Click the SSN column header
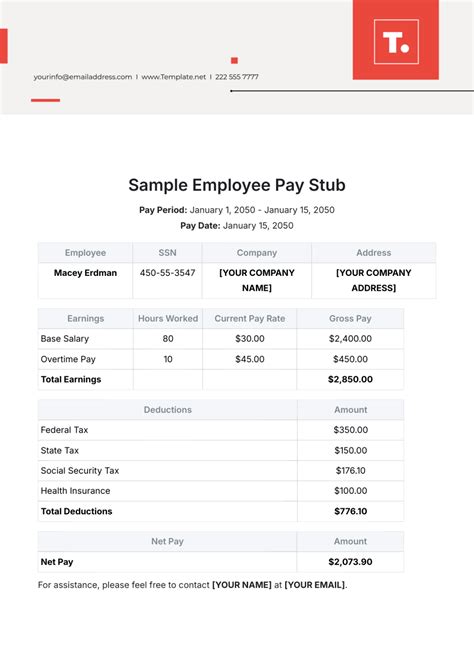 [167, 253]
